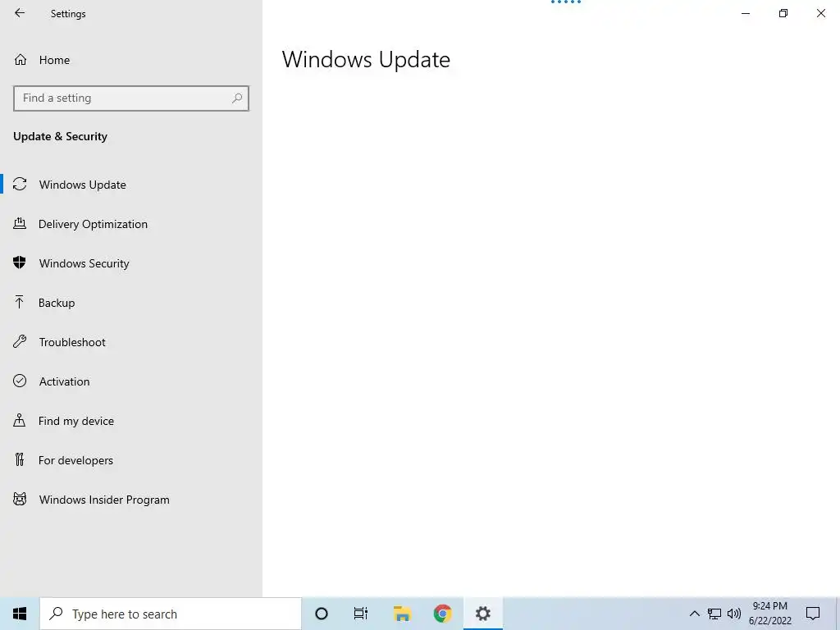Open Task View from the taskbar

coord(361,614)
